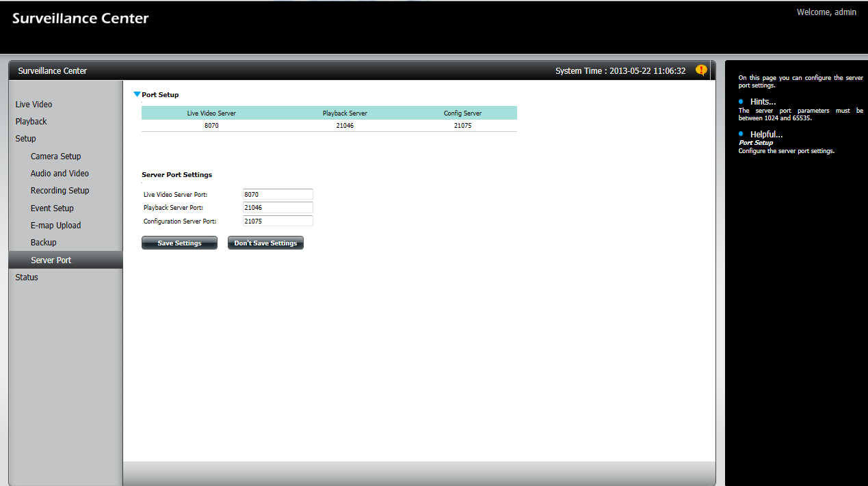Open Live Video page
Image resolution: width=868 pixels, height=486 pixels.
coord(34,104)
